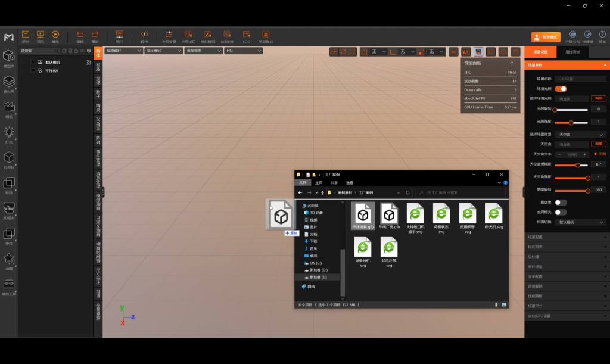Open the 显示模式 dropdown in viewport
This screenshot has width=610, height=364.
(x=163, y=51)
